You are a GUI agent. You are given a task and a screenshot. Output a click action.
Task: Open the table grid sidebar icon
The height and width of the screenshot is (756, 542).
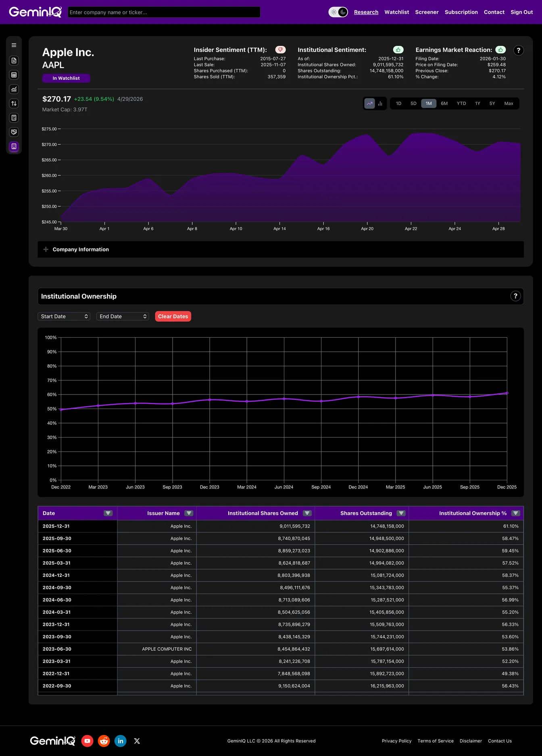pos(14,75)
